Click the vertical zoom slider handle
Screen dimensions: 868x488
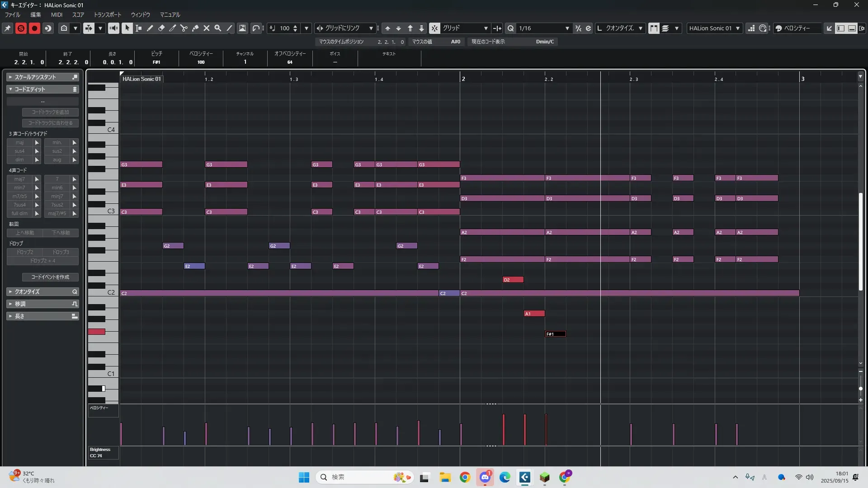click(860, 389)
